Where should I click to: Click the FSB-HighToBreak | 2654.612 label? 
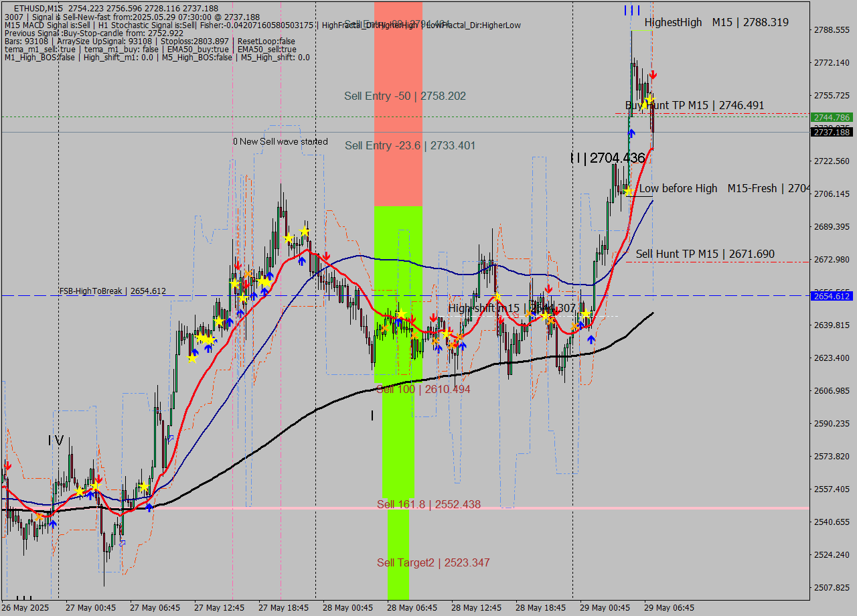[x=114, y=291]
